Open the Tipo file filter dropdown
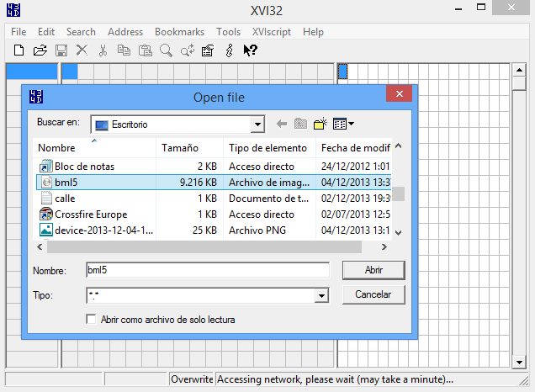Screen dimensions: 535x392 pos(320,296)
